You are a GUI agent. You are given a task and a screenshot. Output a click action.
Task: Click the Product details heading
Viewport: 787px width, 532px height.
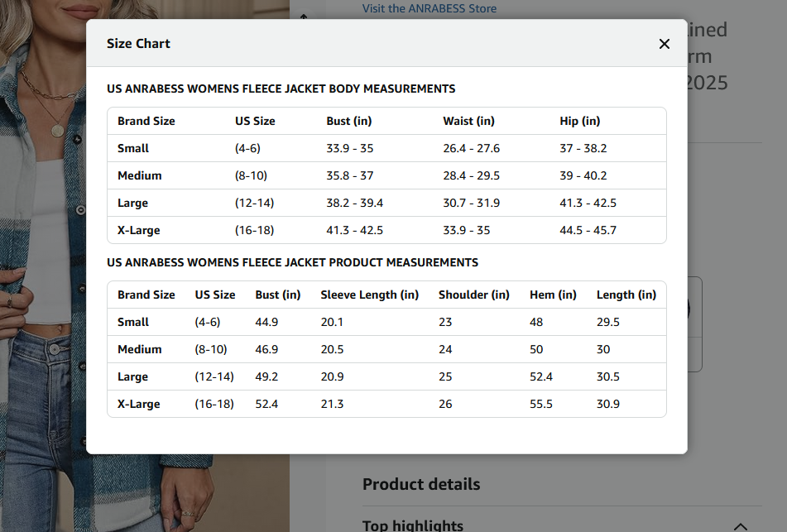[421, 484]
